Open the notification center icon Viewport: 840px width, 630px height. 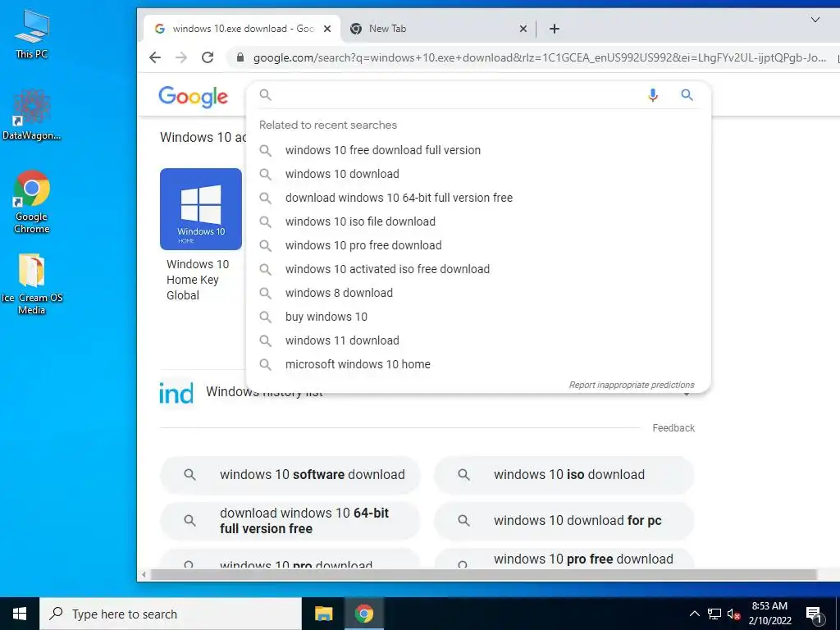click(814, 614)
